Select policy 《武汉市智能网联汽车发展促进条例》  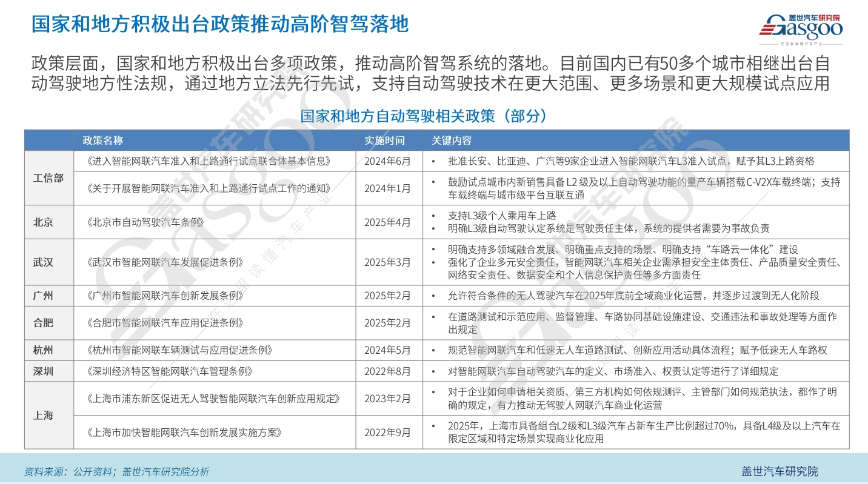point(166,262)
